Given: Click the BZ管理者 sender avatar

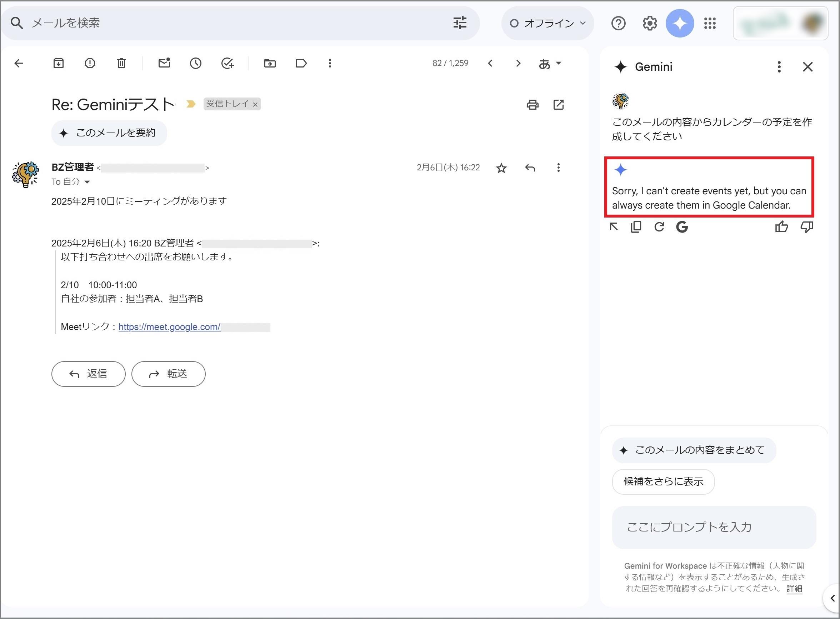Looking at the screenshot, I should click(25, 175).
